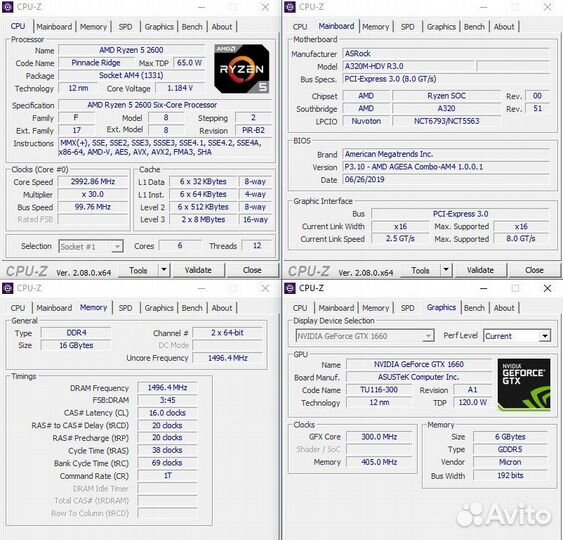This screenshot has height=540, width=563.
Task: Click the Threads count field showing 12
Action: (x=257, y=246)
